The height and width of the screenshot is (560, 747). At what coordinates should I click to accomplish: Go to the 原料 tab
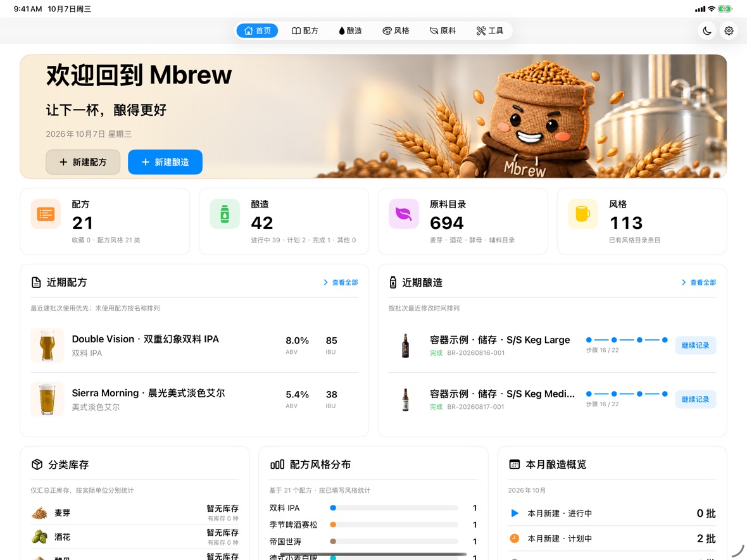pyautogui.click(x=443, y=30)
